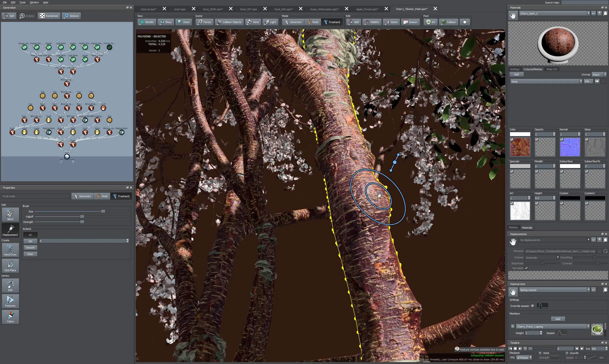Open the vertex Features tool
609x364 pixels.
tap(10, 301)
